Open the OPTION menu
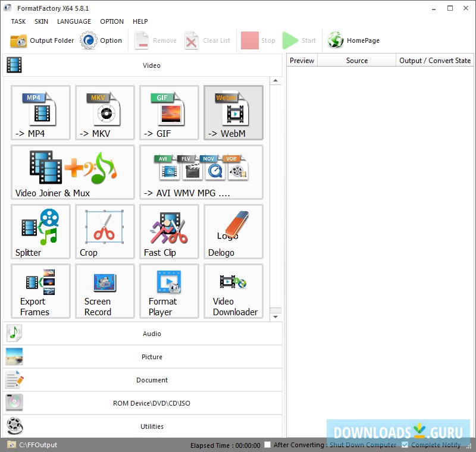This screenshot has width=476, height=452. coord(112,21)
